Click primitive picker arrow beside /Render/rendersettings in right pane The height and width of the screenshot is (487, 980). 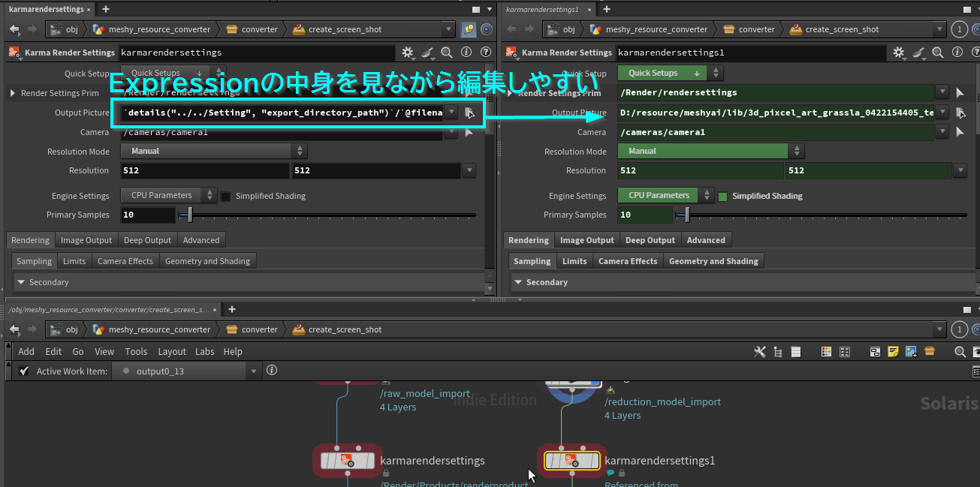point(960,92)
